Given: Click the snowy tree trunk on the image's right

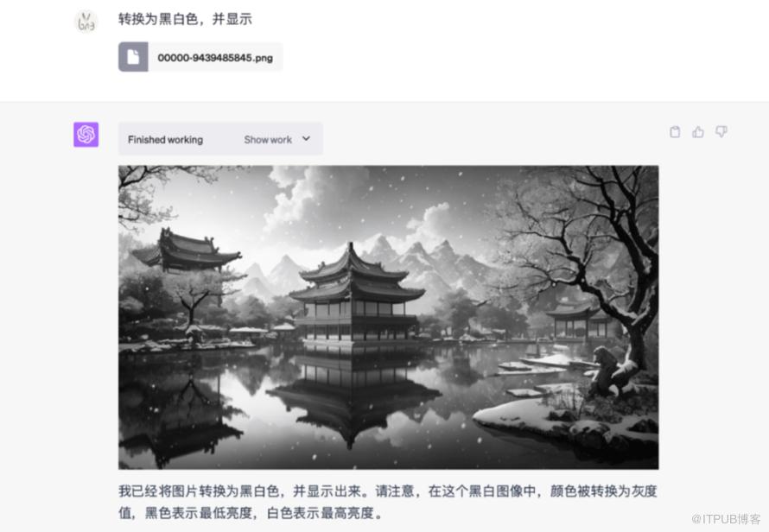Looking at the screenshot, I should pyautogui.click(x=634, y=343).
